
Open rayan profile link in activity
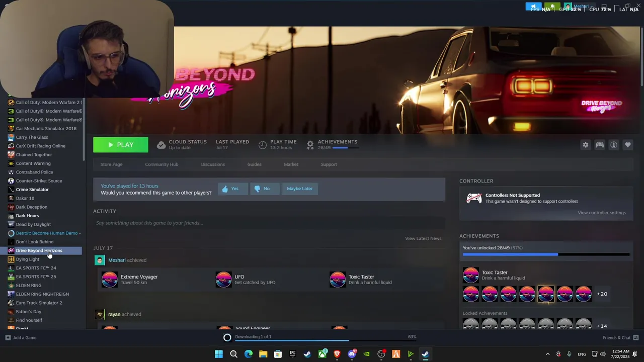coord(114,314)
